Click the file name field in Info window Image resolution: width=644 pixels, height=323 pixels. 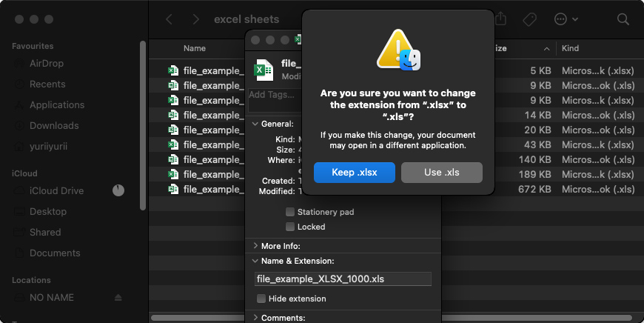click(x=343, y=279)
